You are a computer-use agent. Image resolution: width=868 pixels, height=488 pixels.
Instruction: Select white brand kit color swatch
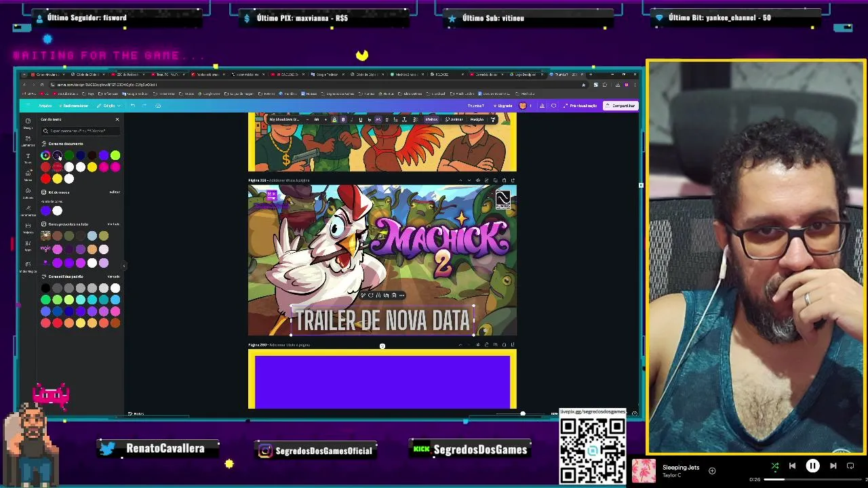(x=57, y=211)
